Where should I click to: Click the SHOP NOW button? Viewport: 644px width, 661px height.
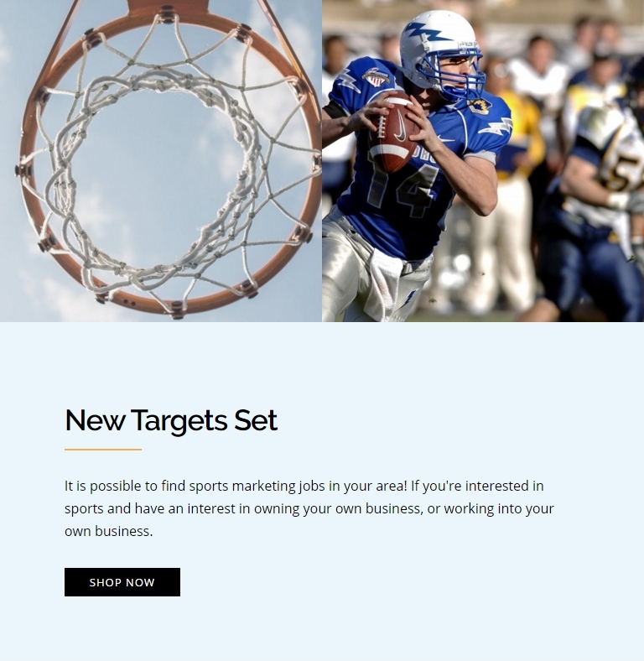coord(122,582)
